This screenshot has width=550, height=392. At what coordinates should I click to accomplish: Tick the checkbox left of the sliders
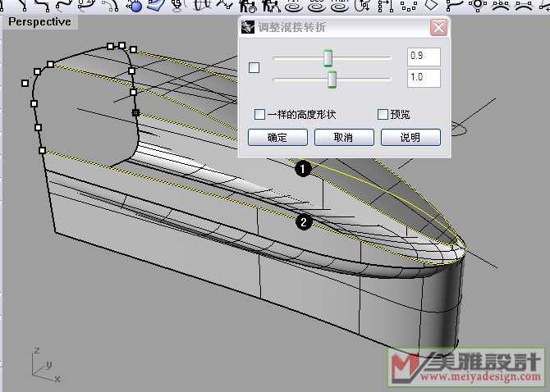[x=254, y=67]
